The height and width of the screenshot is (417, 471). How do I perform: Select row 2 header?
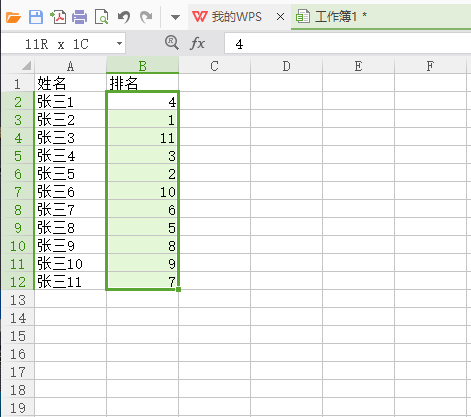(x=18, y=101)
